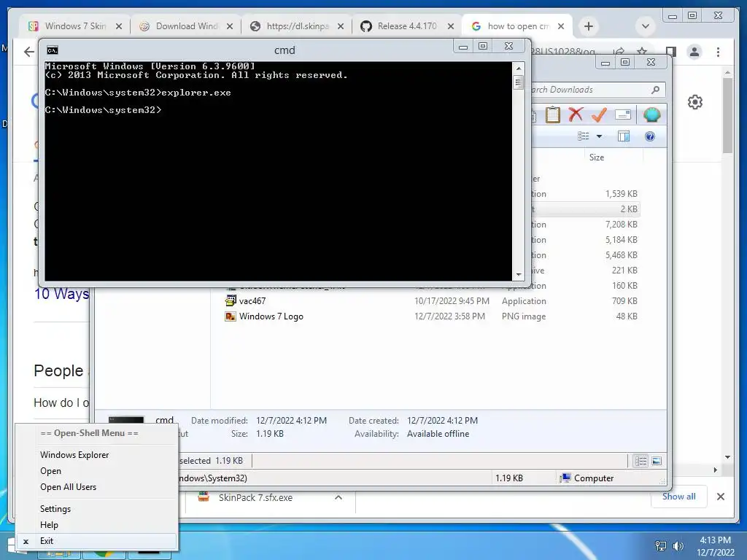
Task: Expand the view options dropdown arrow
Action: pyautogui.click(x=600, y=136)
